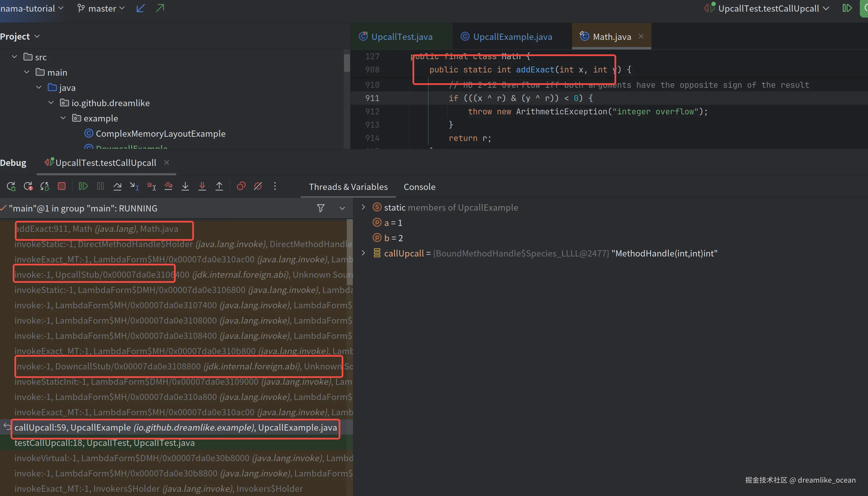
Task: Click the Update Project incoming arrow icon
Action: (x=141, y=8)
